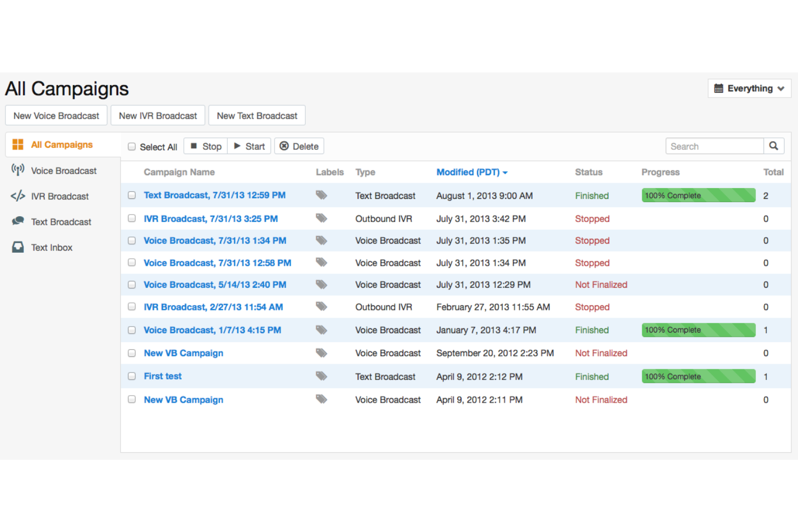Click the search magnifying glass icon

click(773, 146)
